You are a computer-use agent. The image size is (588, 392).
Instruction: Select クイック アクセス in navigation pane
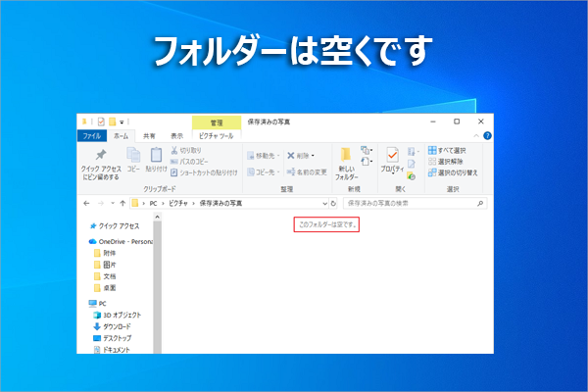(x=115, y=225)
